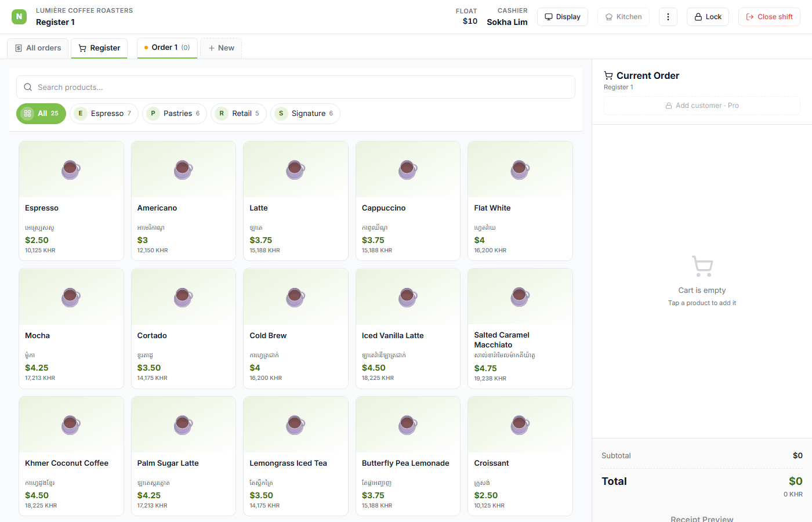This screenshot has width=812, height=522.
Task: Click the green N logo icon
Action: 19,17
